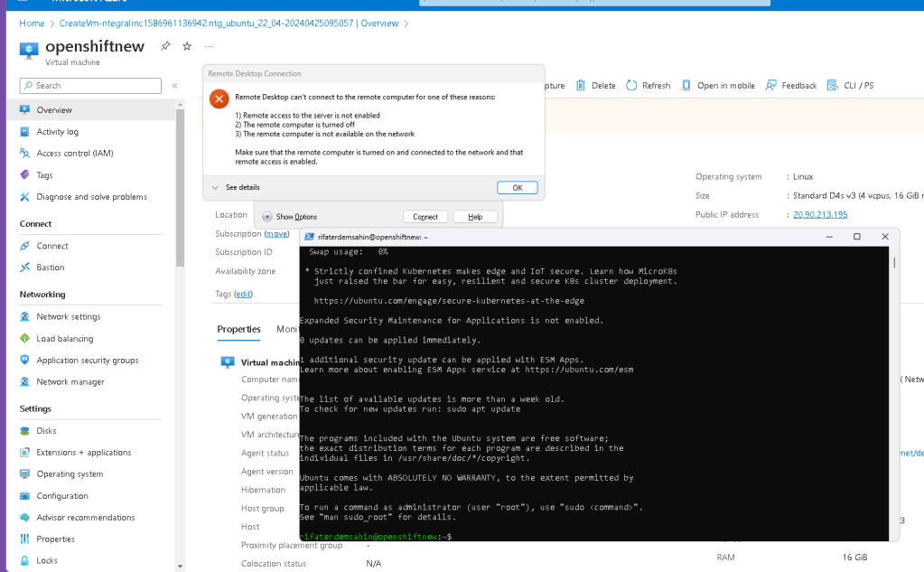924x572 pixels.
Task: Click the Colocation status N/A value
Action: (374, 564)
